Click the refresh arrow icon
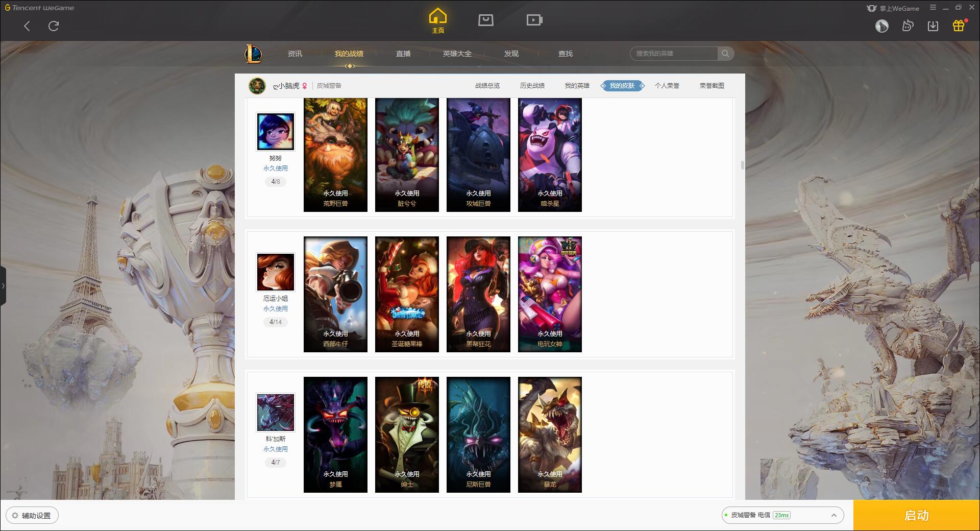Screen dimensions: 980x531 54,26
